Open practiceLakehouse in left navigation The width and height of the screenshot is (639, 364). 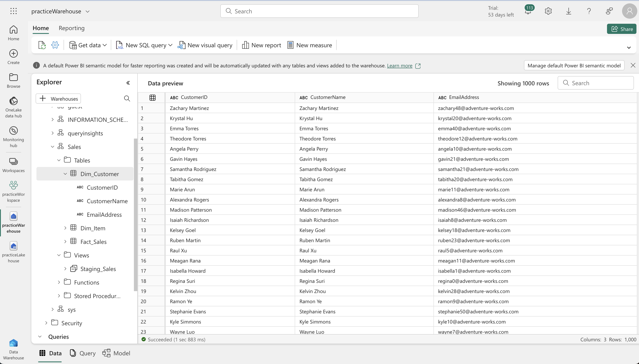click(14, 252)
